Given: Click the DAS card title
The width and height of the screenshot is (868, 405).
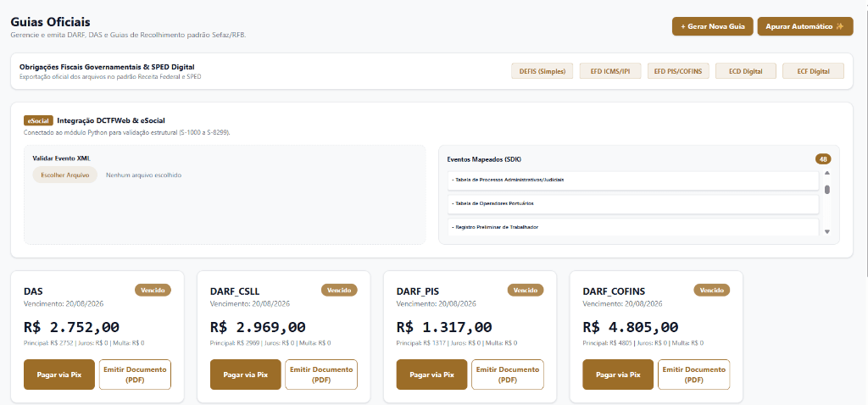Looking at the screenshot, I should pos(33,291).
